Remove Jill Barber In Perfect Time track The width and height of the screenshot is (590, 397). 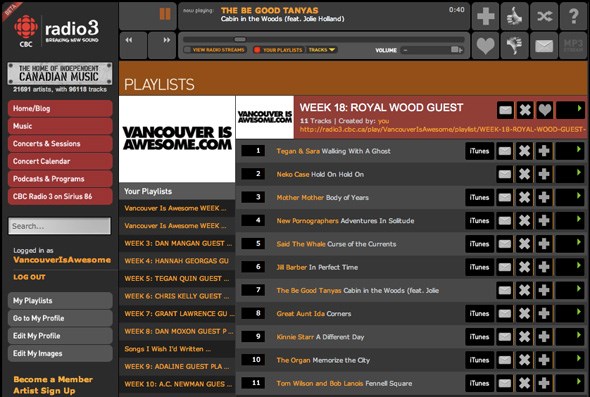[x=524, y=267]
